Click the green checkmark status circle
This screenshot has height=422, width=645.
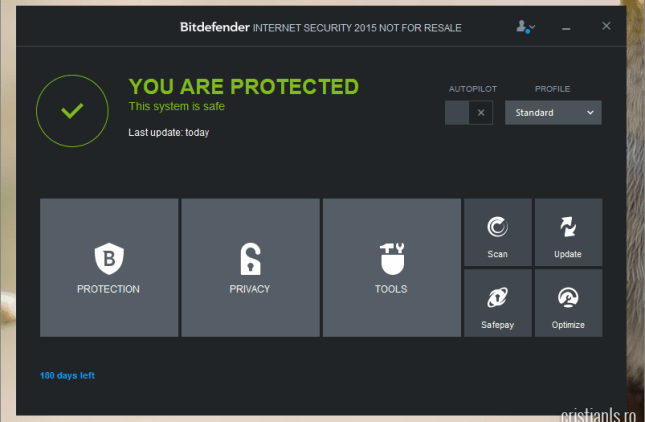click(72, 111)
